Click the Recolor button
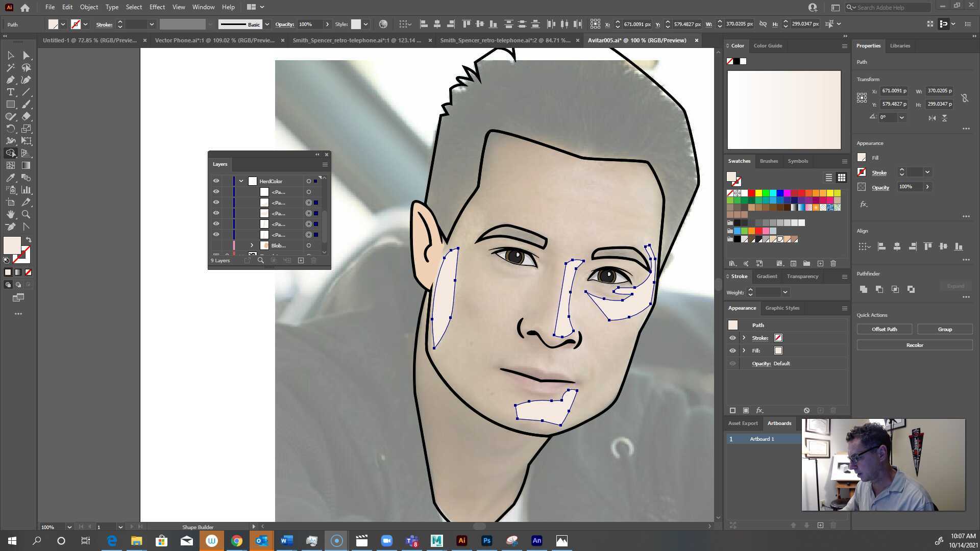 click(x=914, y=345)
